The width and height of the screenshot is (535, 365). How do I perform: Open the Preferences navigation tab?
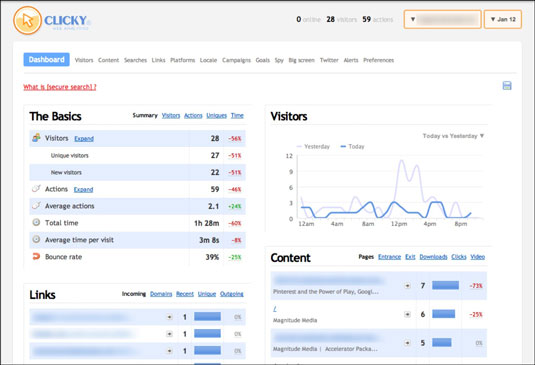point(379,60)
